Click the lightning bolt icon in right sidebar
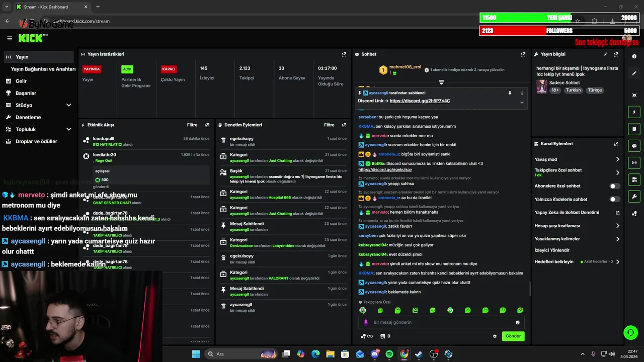 pyautogui.click(x=634, y=112)
